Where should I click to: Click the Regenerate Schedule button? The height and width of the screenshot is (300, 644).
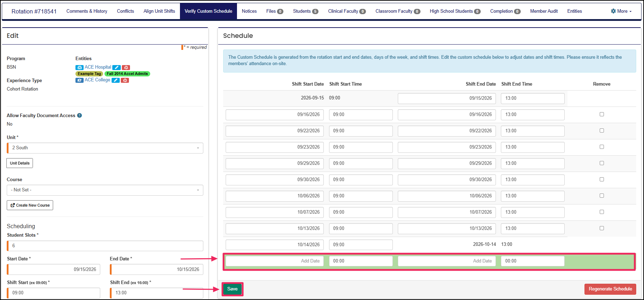point(610,289)
